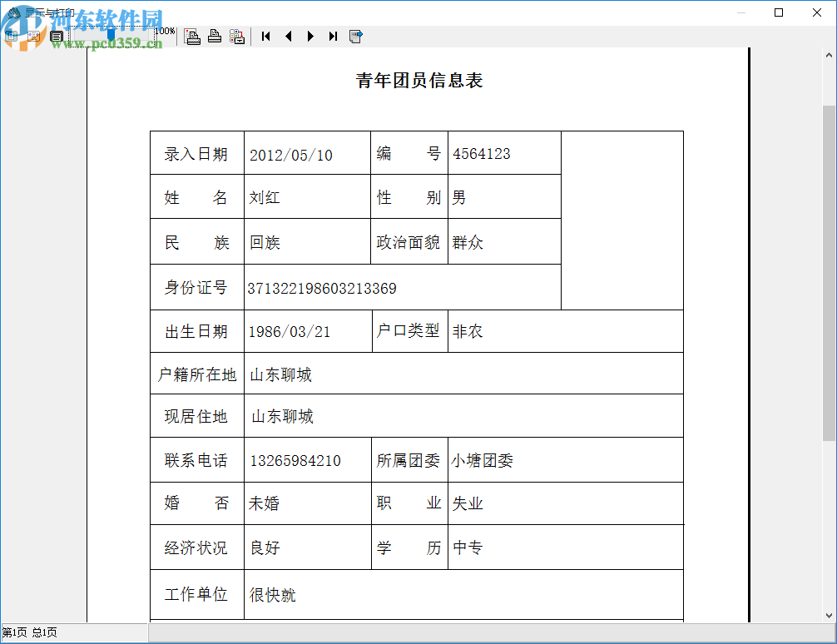Click the vertical scrollbar on the right
The image size is (837, 644).
click(830, 333)
